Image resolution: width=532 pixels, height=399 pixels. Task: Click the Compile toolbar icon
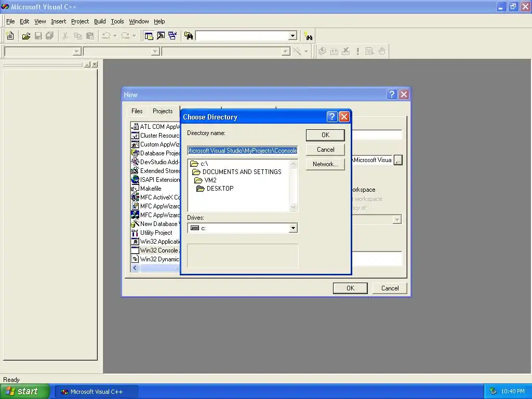click(322, 51)
